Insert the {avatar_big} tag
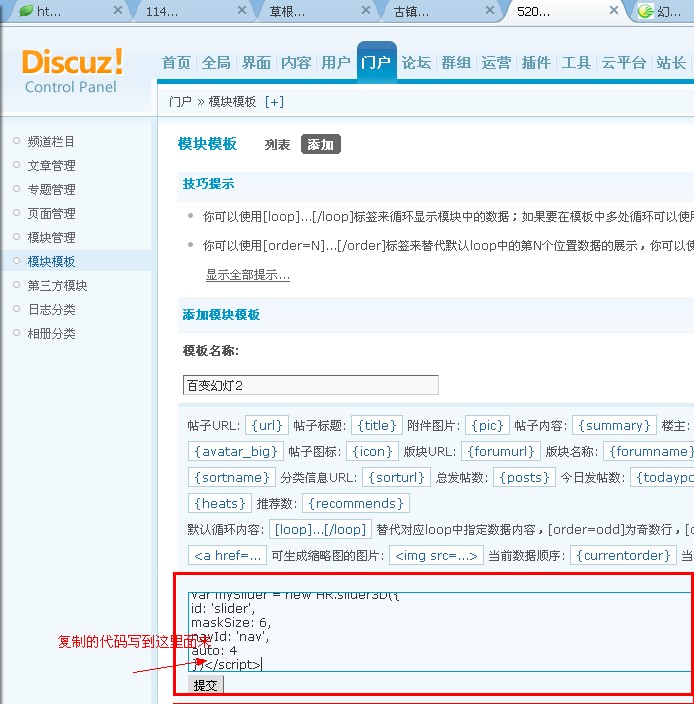The width and height of the screenshot is (694, 704). 236,451
